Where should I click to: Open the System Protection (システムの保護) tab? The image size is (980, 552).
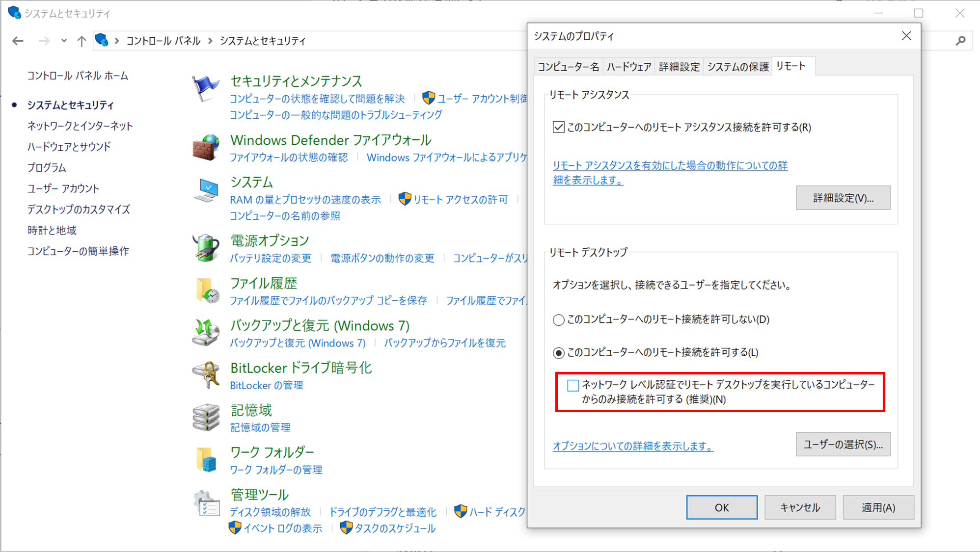pos(737,67)
